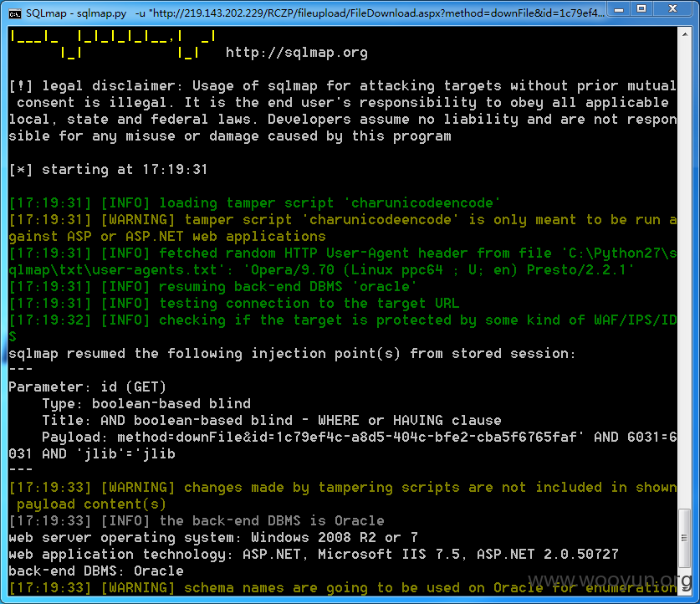This screenshot has height=604, width=700.
Task: Click 'sqlmap resumed the following injection' line
Action: tap(292, 354)
